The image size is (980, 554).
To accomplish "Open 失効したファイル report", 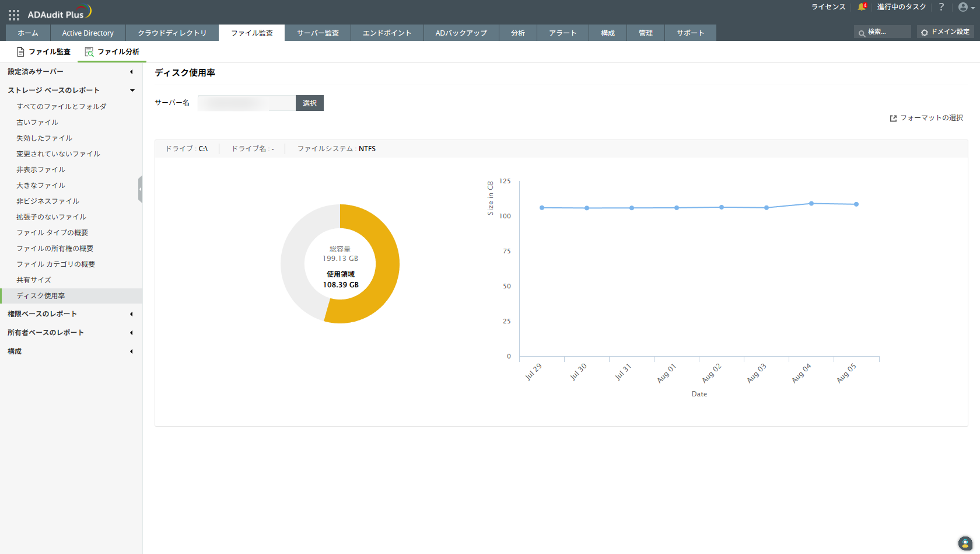I will pyautogui.click(x=44, y=138).
